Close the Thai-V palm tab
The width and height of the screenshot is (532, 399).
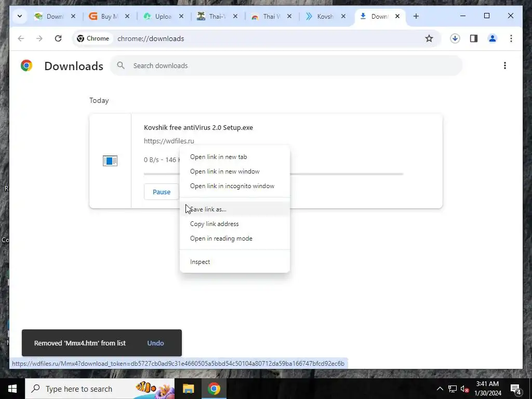pyautogui.click(x=235, y=16)
